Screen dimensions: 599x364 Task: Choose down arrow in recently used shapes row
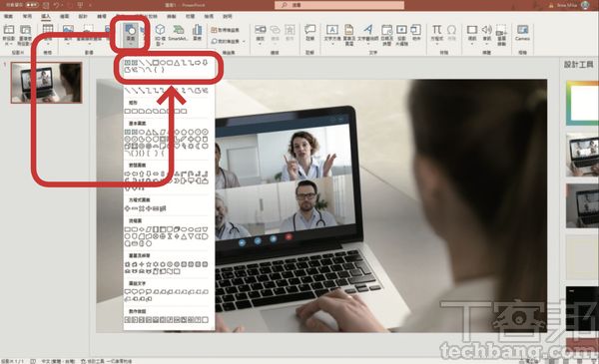205,63
